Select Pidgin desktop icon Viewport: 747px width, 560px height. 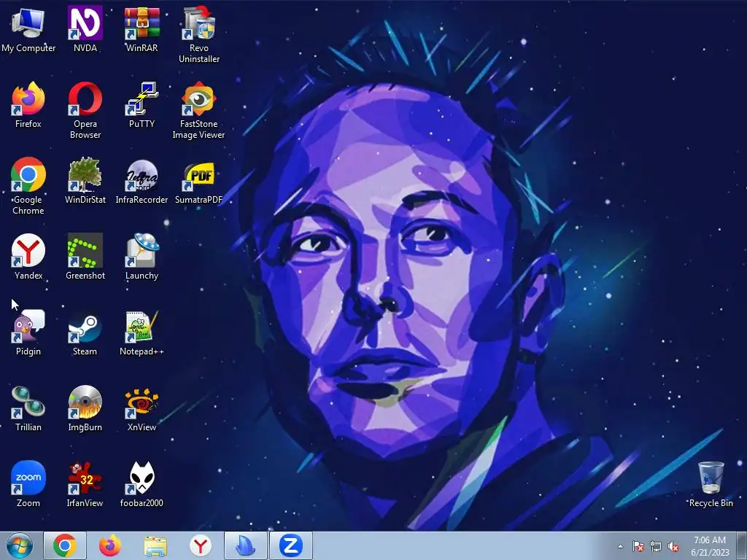click(28, 332)
